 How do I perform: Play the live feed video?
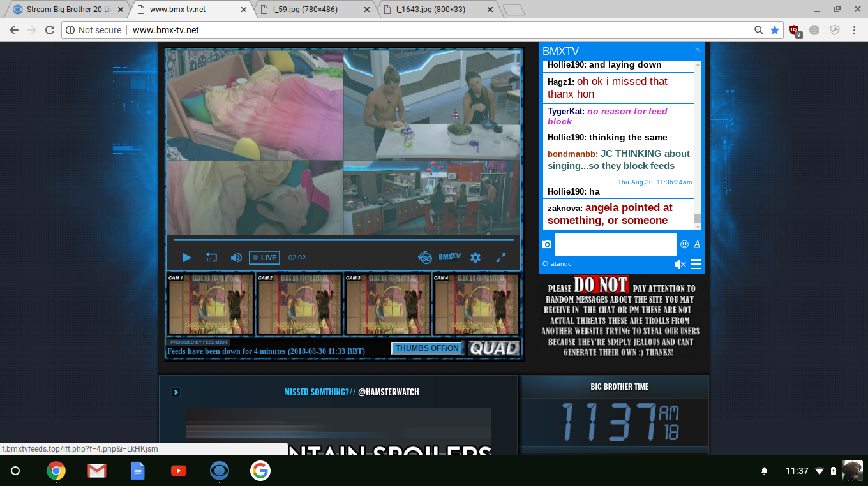point(186,258)
